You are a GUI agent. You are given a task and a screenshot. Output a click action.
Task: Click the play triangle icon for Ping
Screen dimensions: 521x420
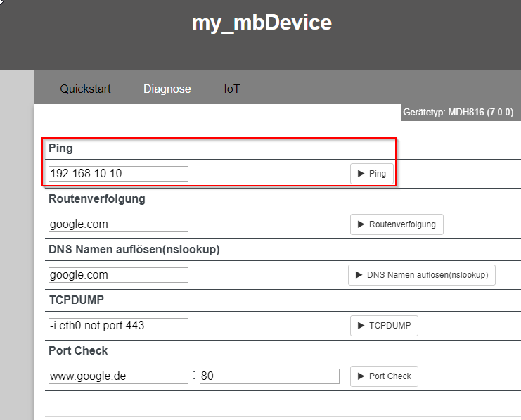point(361,174)
